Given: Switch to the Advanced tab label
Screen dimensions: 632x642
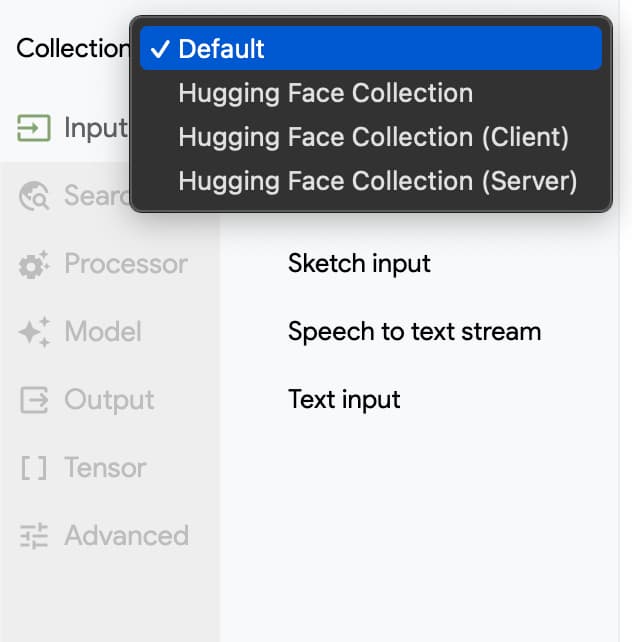Looking at the screenshot, I should coord(126,536).
